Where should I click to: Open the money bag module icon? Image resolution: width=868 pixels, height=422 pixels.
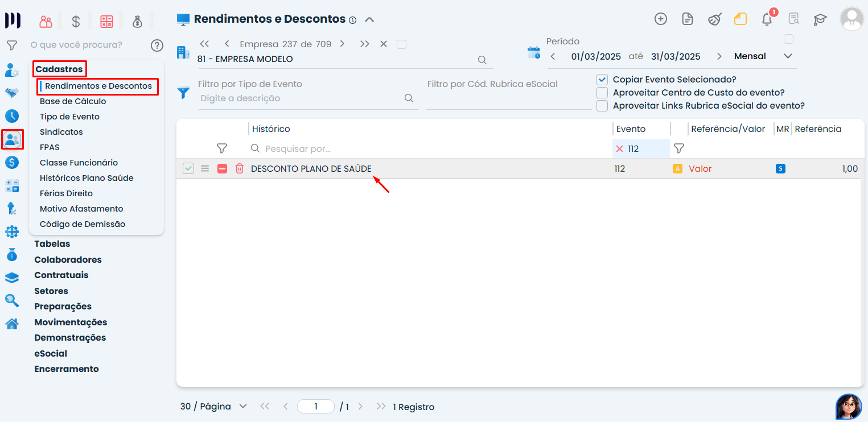click(137, 22)
